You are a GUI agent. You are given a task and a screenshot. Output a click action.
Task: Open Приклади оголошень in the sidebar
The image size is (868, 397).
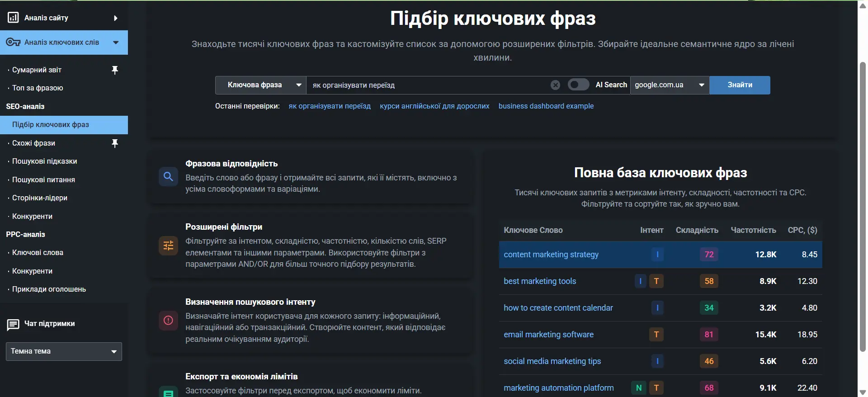pyautogui.click(x=49, y=289)
